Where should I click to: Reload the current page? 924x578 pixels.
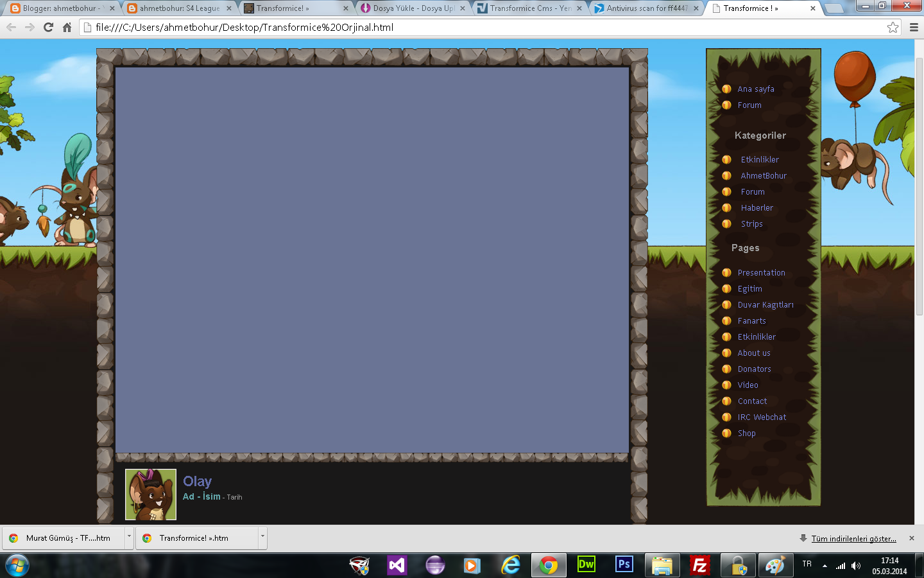(48, 28)
